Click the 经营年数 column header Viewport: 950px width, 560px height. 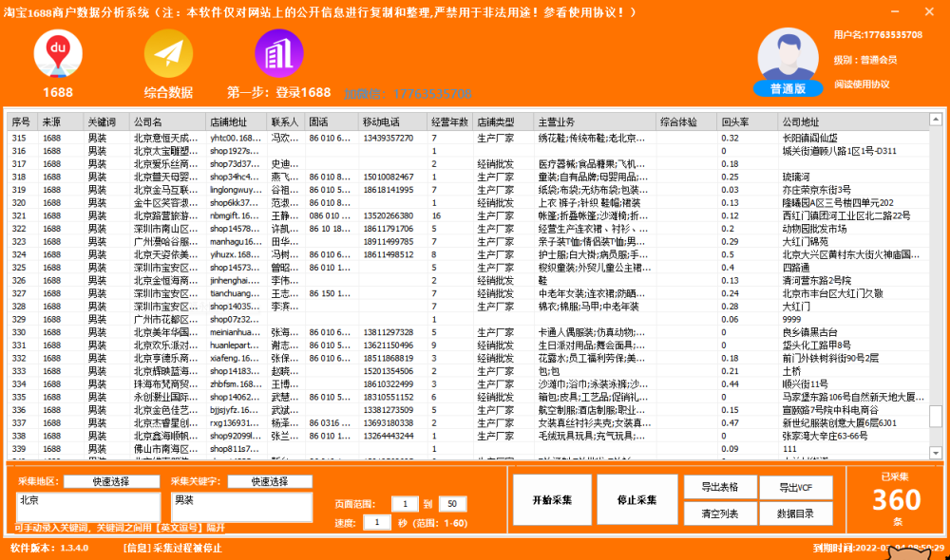[x=449, y=121]
